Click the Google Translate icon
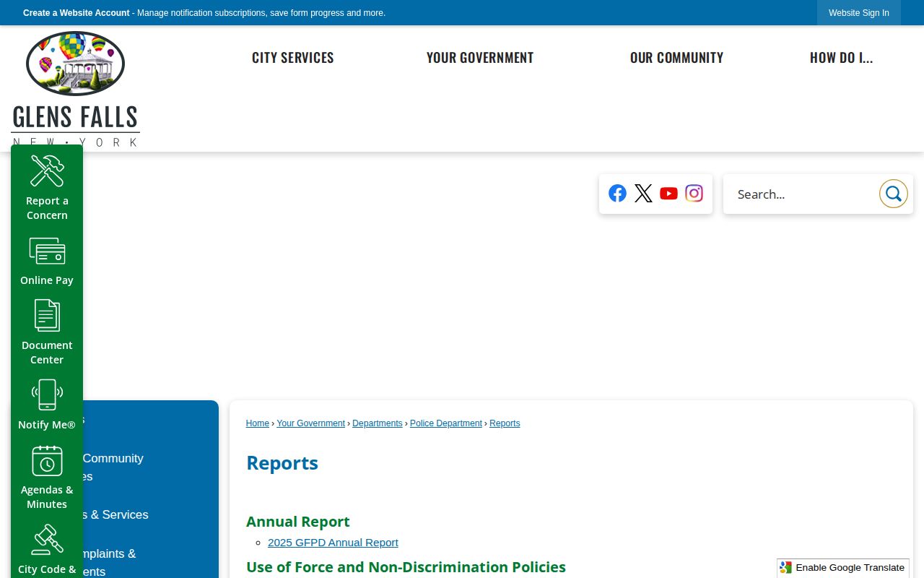Image resolution: width=924 pixels, height=578 pixels. [786, 568]
